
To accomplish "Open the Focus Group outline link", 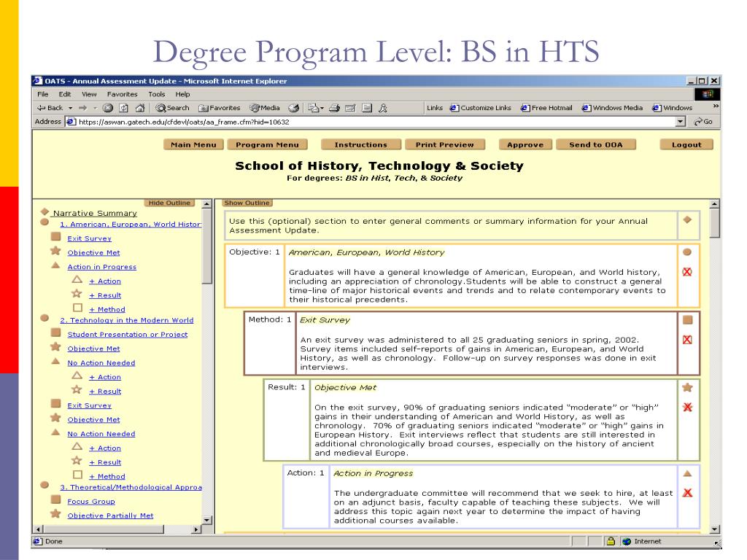I will pyautogui.click(x=91, y=502).
